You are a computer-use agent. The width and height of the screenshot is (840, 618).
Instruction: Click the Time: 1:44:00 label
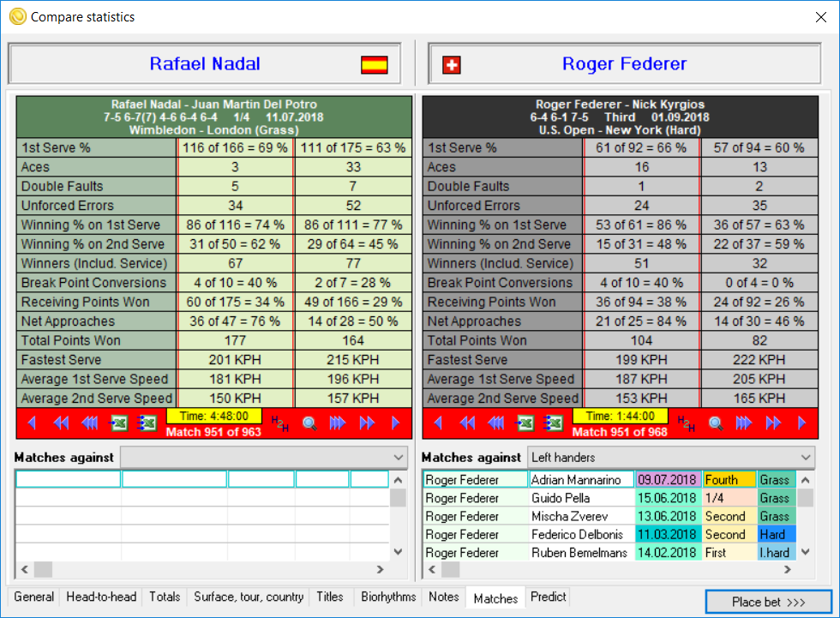click(x=620, y=416)
